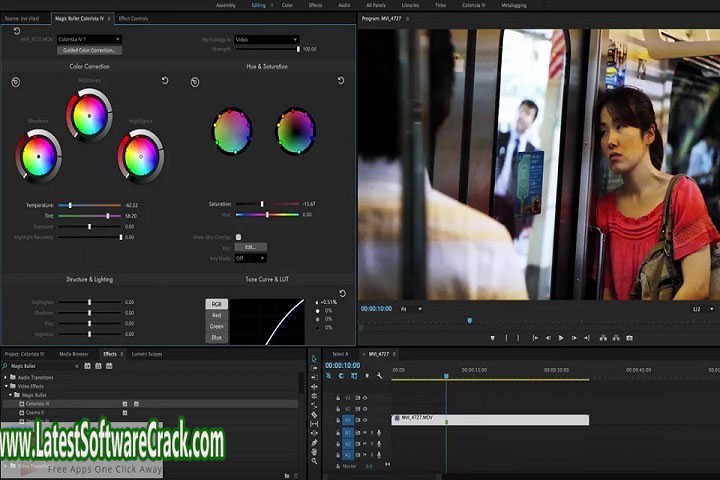The width and height of the screenshot is (720, 480).
Task: Reset the Colorista effect with the top-left reset arrow
Action: click(x=17, y=31)
